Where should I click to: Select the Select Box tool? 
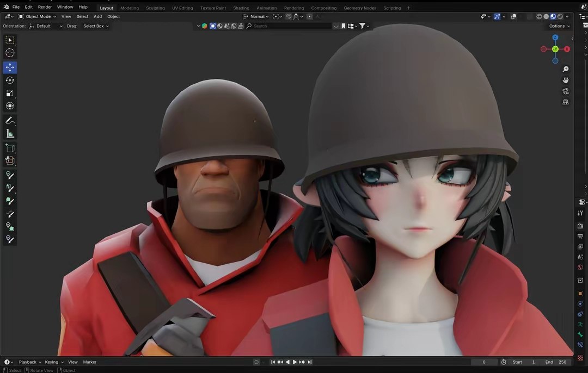pyautogui.click(x=10, y=40)
